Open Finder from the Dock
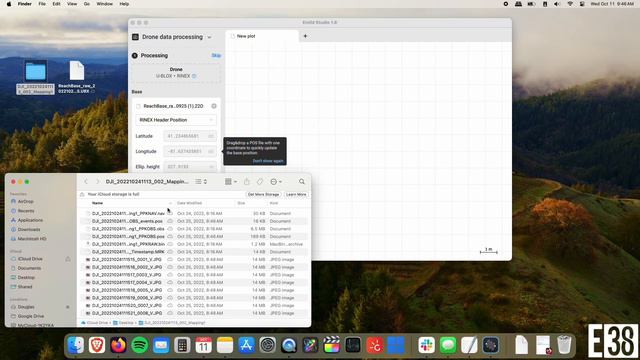 tap(76, 345)
